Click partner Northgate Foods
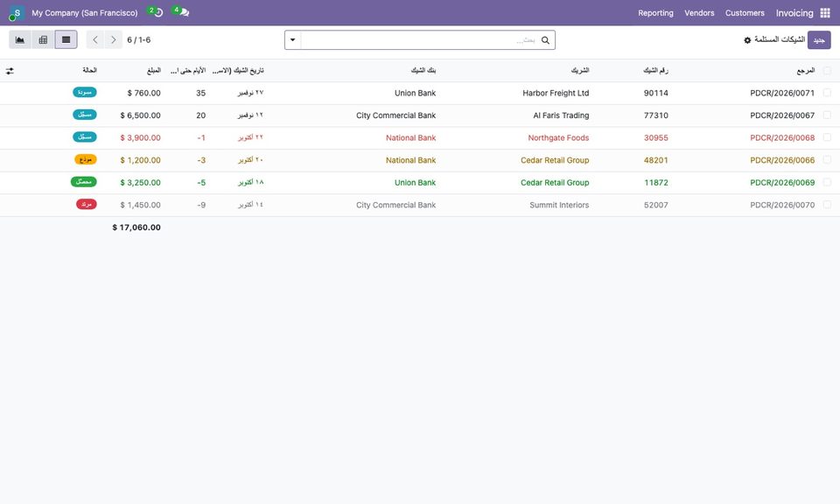 558,138
